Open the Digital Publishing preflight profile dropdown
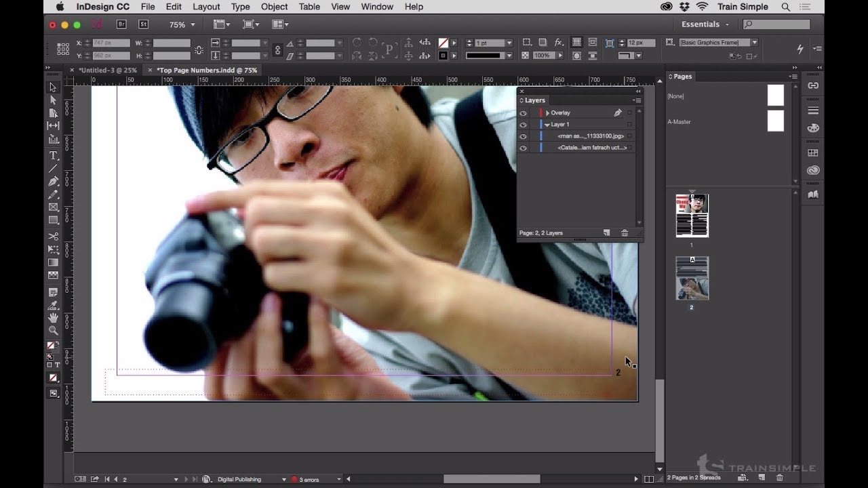868x488 pixels. 283,479
